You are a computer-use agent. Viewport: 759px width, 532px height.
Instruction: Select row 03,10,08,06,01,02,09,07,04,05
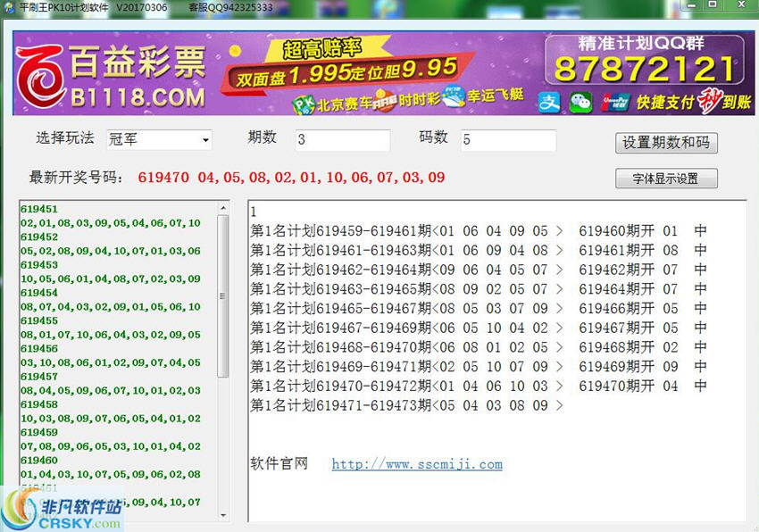[x=111, y=362]
